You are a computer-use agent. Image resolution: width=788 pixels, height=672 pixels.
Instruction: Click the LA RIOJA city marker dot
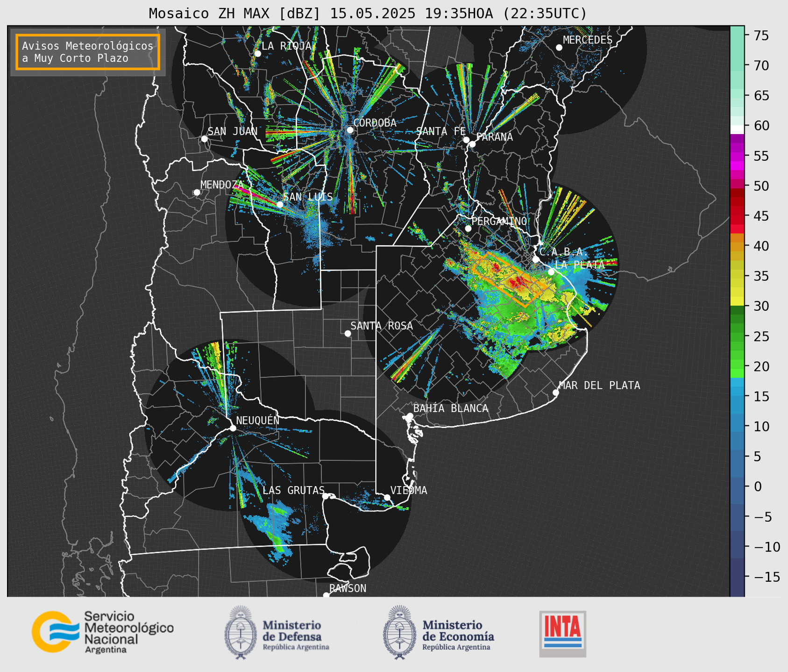coord(257,54)
